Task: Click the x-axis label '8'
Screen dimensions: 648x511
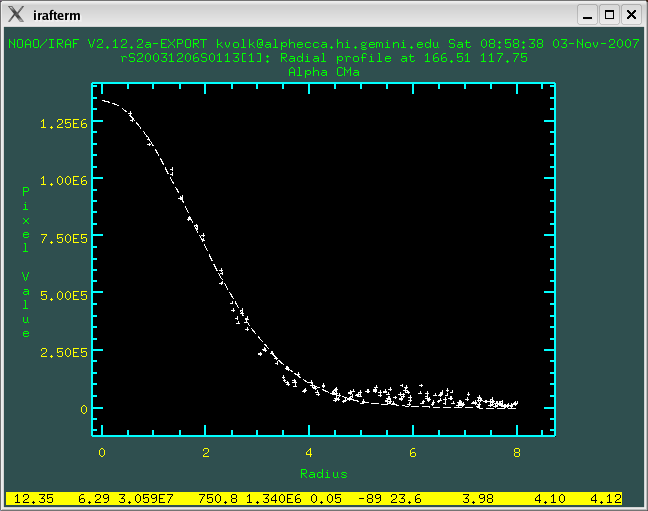Action: 517,453
